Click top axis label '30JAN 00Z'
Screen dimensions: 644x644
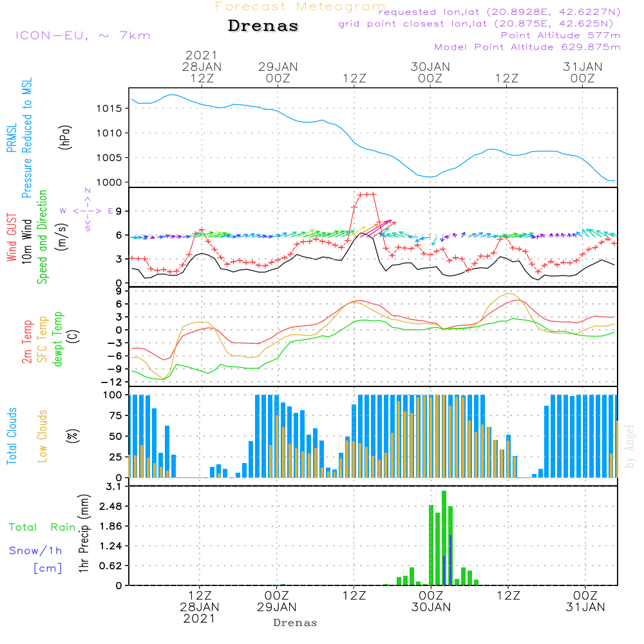coord(430,72)
